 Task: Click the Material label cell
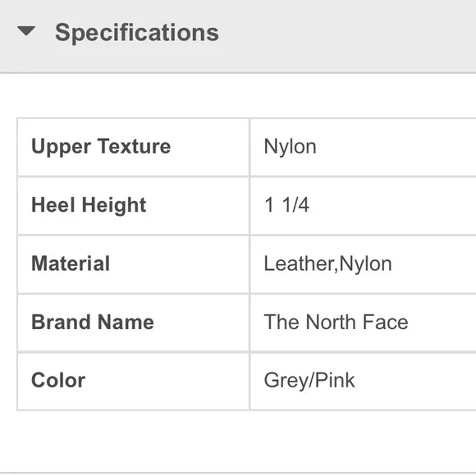(x=133, y=264)
